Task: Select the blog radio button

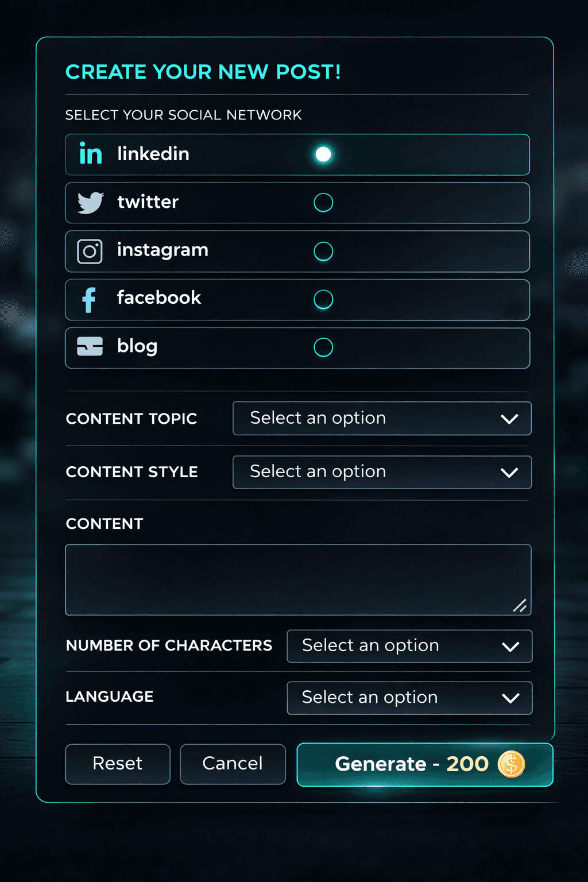Action: pos(323,347)
